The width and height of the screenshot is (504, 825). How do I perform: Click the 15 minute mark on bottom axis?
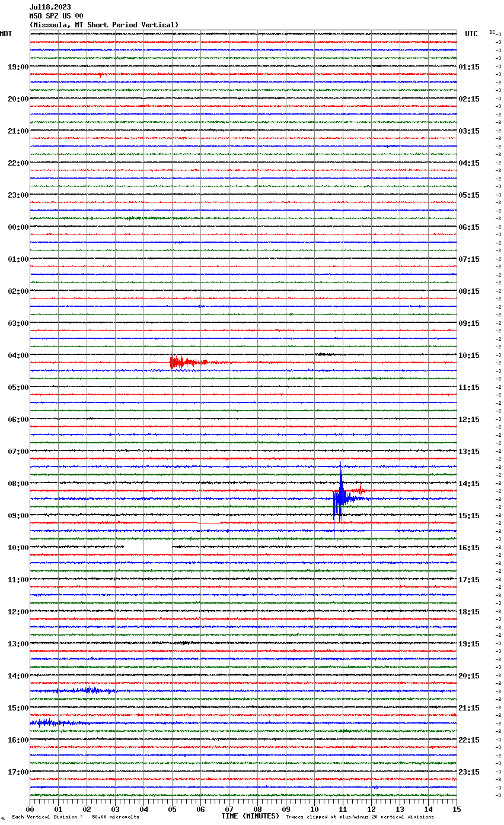coord(456,809)
